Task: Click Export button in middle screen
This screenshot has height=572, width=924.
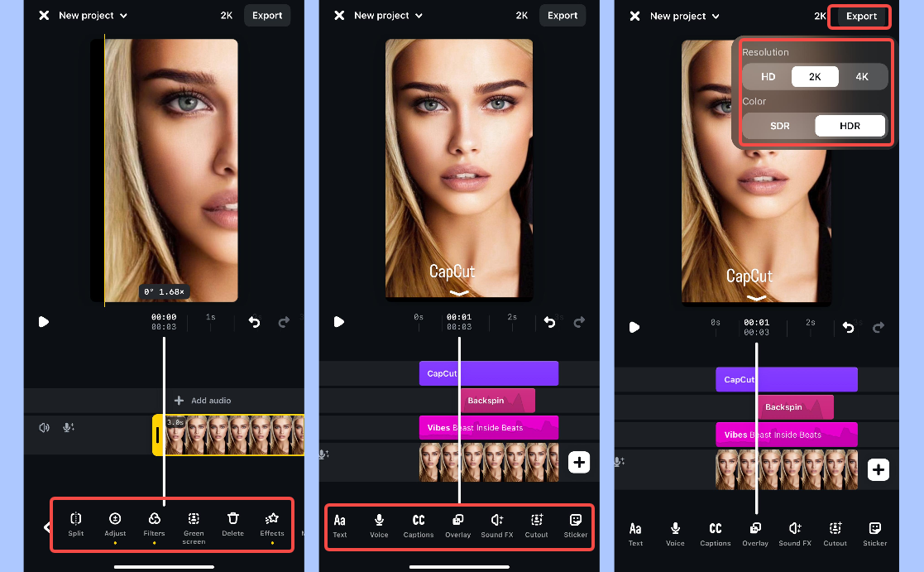Action: click(x=563, y=16)
